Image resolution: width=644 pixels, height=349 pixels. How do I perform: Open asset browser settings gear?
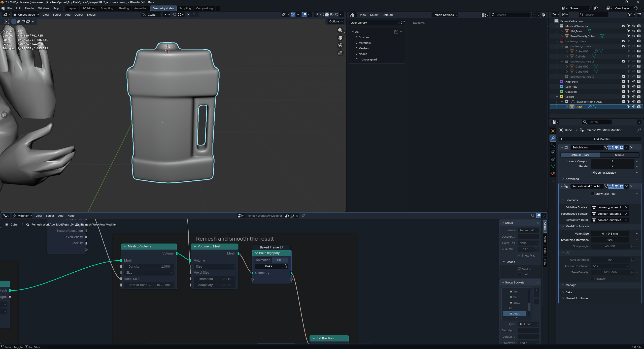544,15
